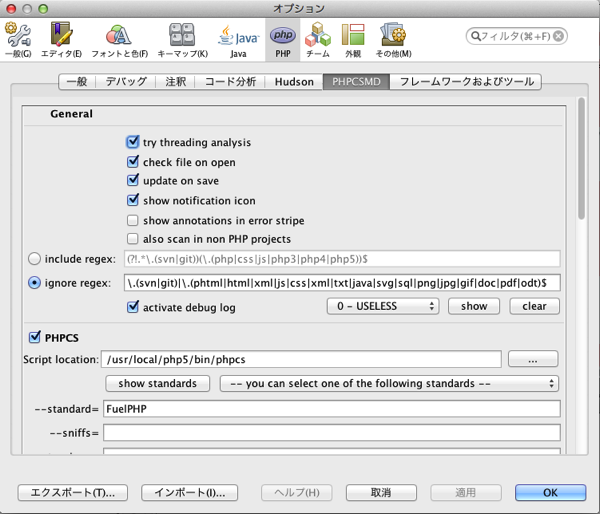Click the --sniffs= input field
The height and width of the screenshot is (514, 600).
332,432
